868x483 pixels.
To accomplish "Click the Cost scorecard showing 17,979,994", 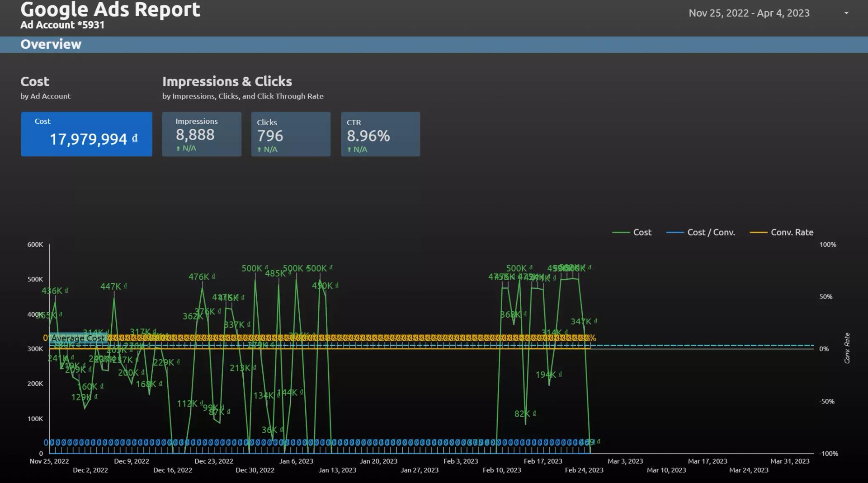I will 87,134.
